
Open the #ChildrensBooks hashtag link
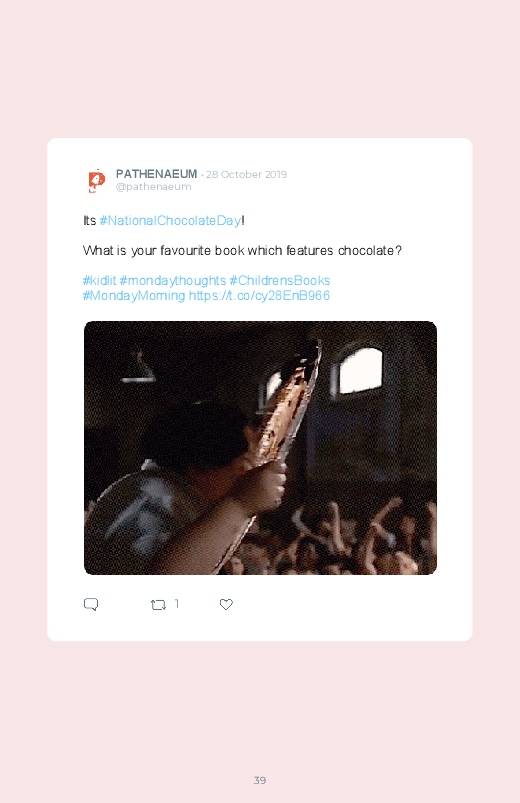click(x=280, y=281)
